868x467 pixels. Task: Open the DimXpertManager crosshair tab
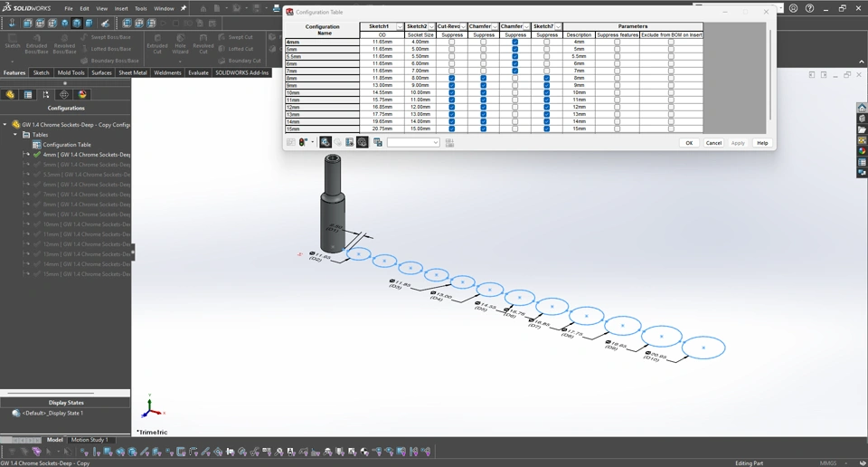tap(64, 95)
